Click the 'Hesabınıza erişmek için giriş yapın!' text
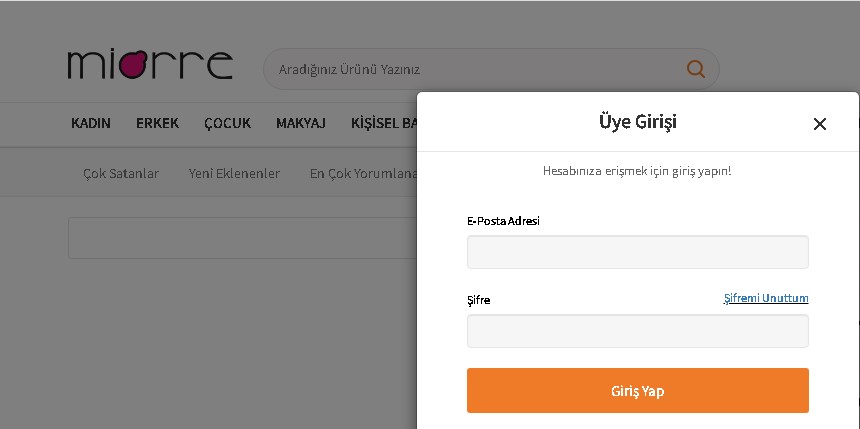The height and width of the screenshot is (429, 860). click(637, 171)
